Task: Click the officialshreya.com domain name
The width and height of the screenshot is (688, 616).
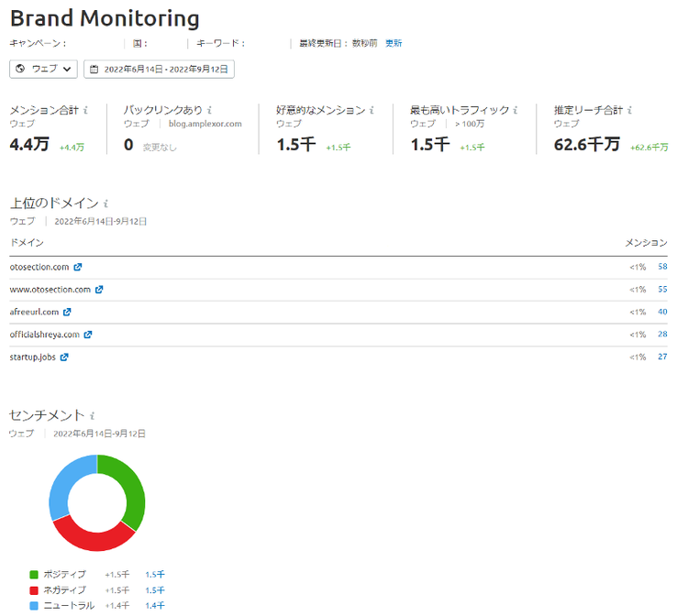Action: click(45, 335)
